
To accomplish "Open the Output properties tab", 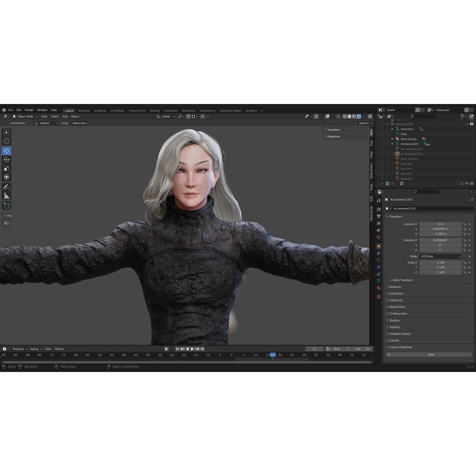I will coord(379,216).
